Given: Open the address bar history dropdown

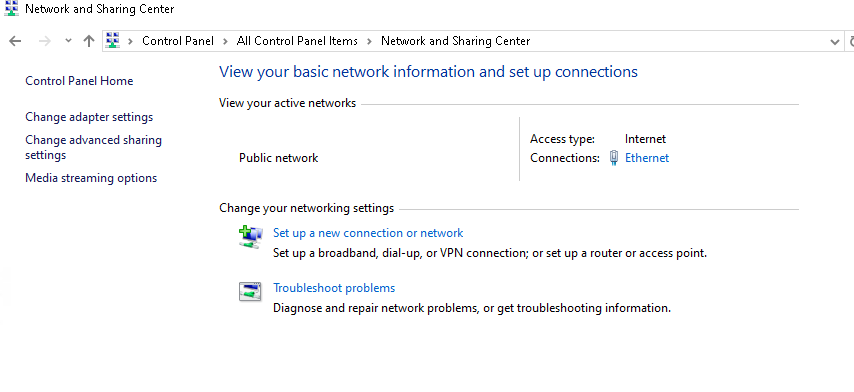Looking at the screenshot, I should pyautogui.click(x=834, y=41).
